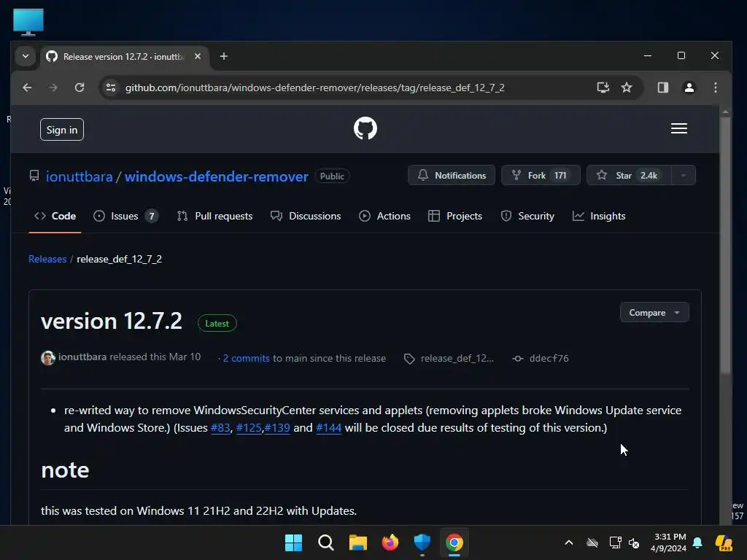Image resolution: width=747 pixels, height=560 pixels.
Task: Fork the repository
Action: [541, 175]
